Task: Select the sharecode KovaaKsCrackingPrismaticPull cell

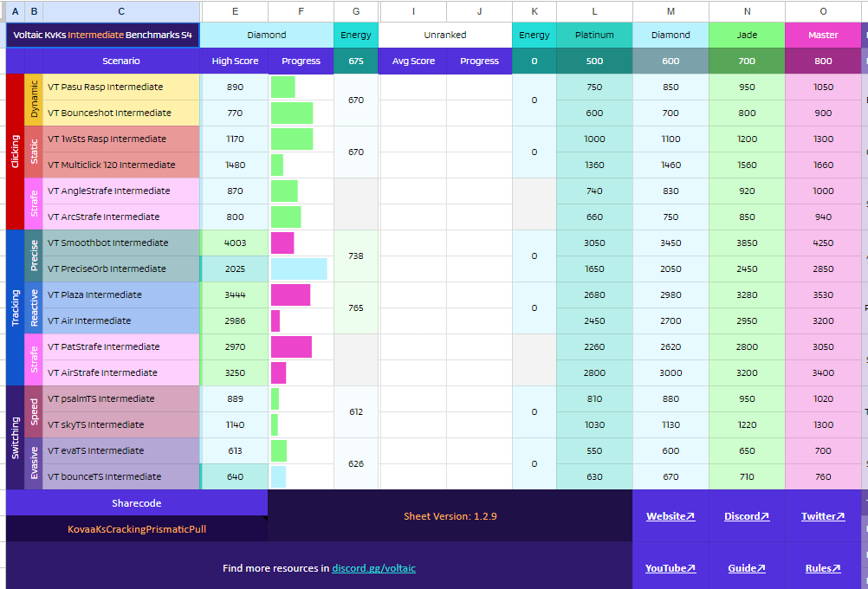Action: 137,529
